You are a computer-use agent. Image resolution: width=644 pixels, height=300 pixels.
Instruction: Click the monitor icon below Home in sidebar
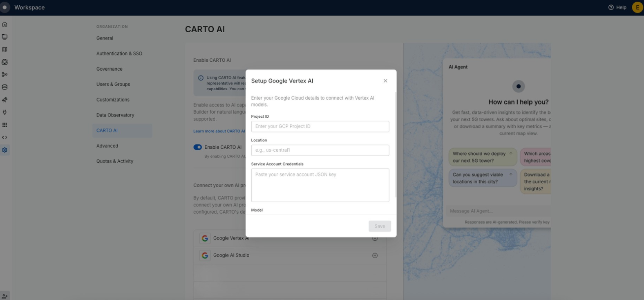point(4,37)
